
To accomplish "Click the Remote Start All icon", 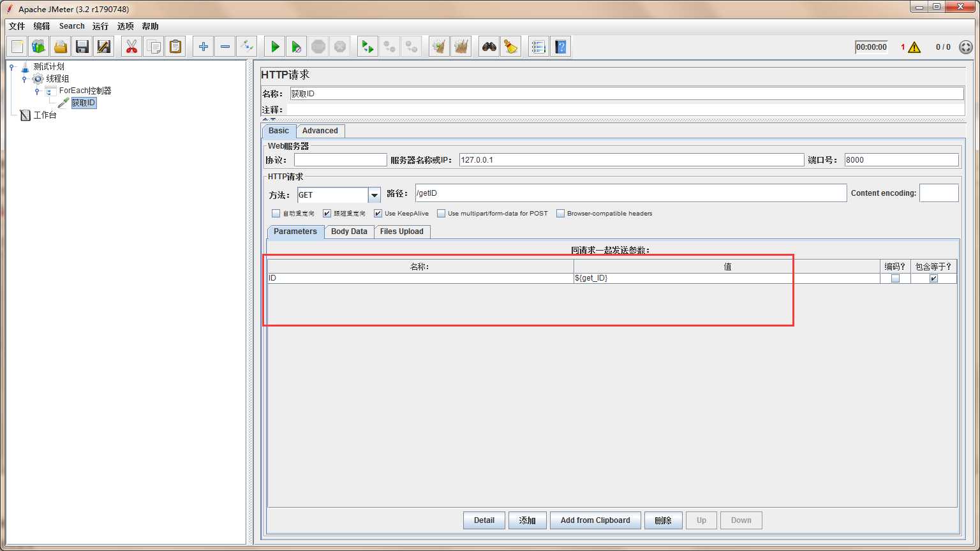I will [368, 47].
